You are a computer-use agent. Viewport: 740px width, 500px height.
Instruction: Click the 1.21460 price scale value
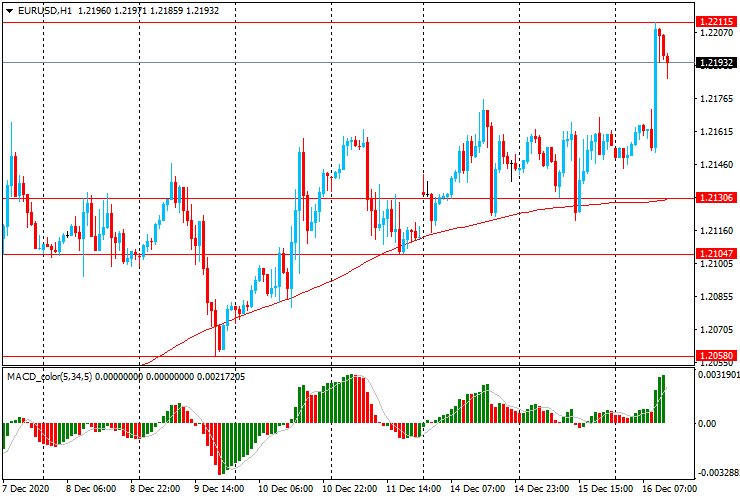coord(717,165)
